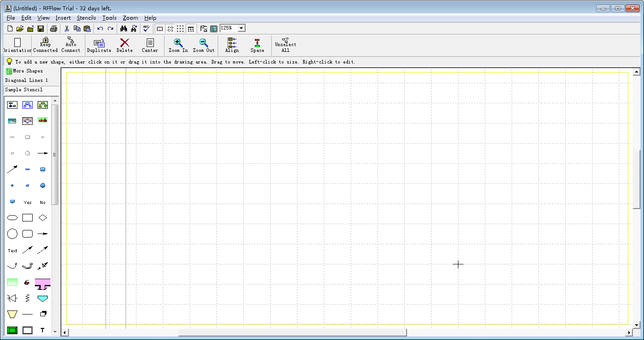Select the bold T text shape
The width and height of the screenshot is (644, 340).
[x=42, y=330]
